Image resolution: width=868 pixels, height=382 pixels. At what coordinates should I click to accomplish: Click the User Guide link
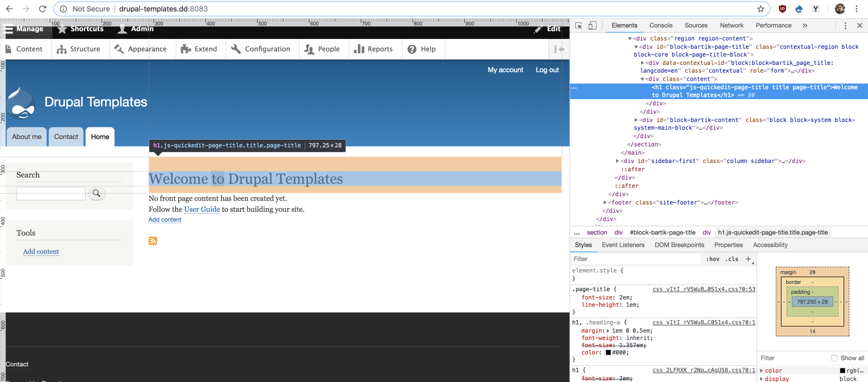202,209
